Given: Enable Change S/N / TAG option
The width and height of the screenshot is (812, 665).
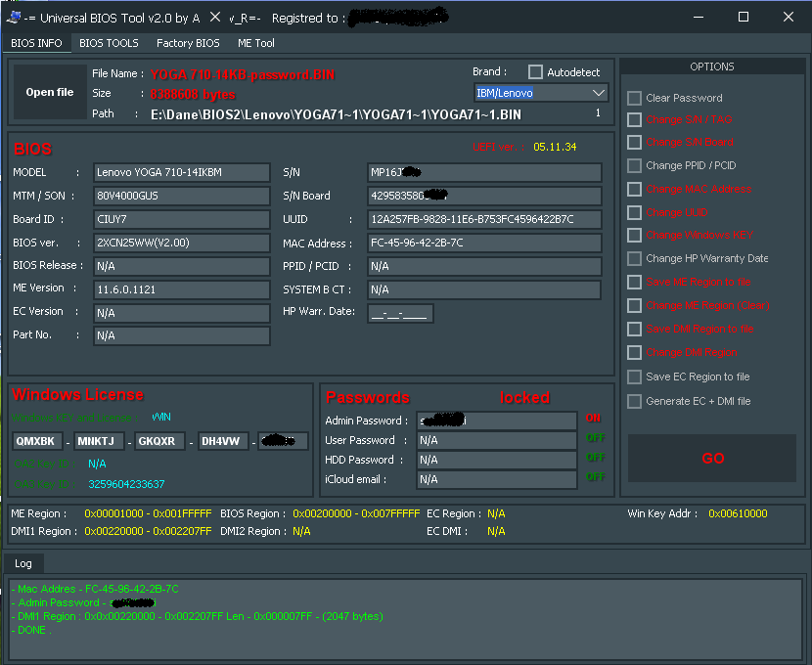Looking at the screenshot, I should (x=634, y=119).
